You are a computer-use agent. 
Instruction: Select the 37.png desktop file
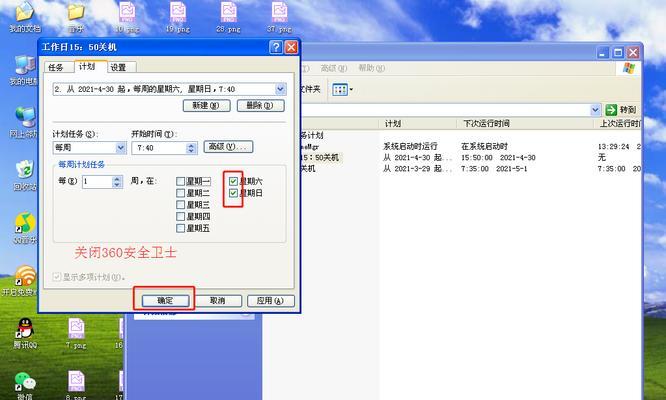[x=279, y=17]
